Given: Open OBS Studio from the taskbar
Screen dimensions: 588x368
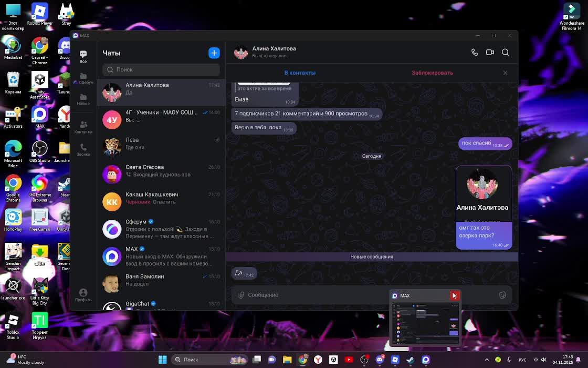Looking at the screenshot, I should point(364,360).
